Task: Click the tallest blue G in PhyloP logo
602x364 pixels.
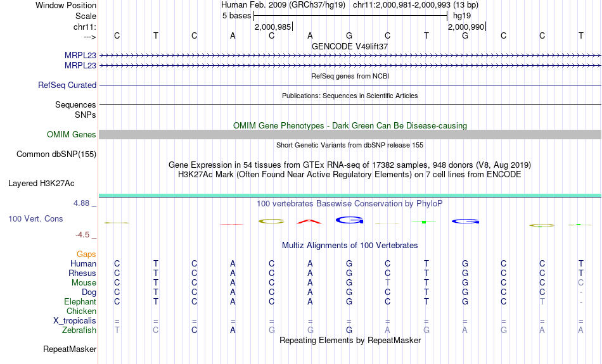Action: coord(349,220)
